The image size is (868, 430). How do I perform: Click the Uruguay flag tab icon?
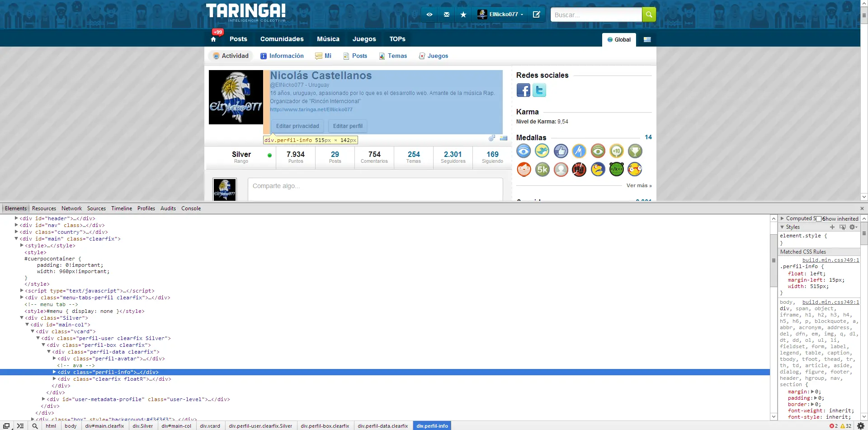tap(647, 40)
